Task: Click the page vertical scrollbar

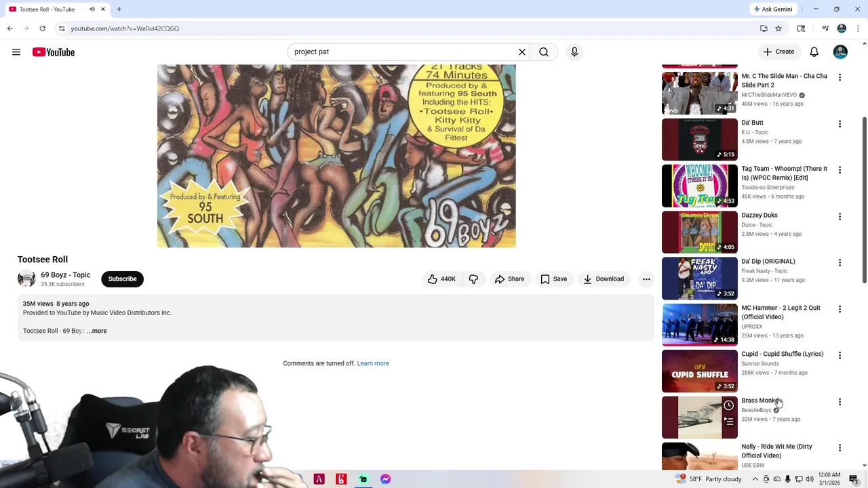Action: 864,200
